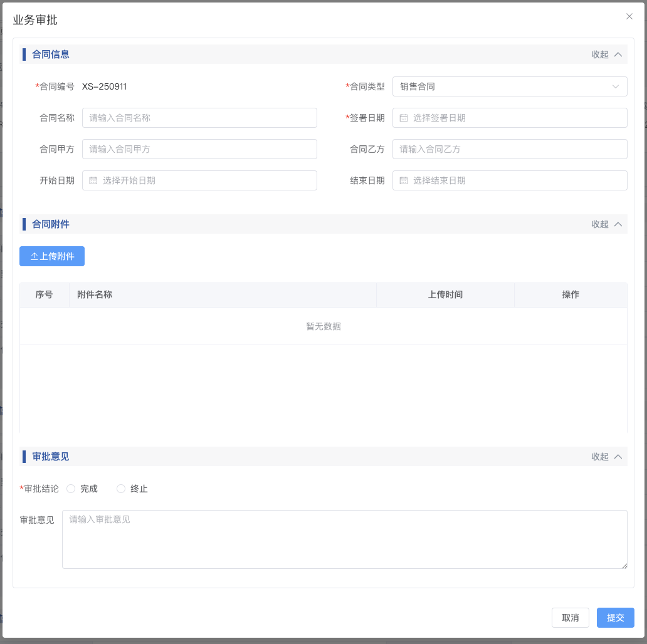Click calendar icon in 签署日期 field
Image resolution: width=647 pixels, height=644 pixels.
tap(404, 118)
